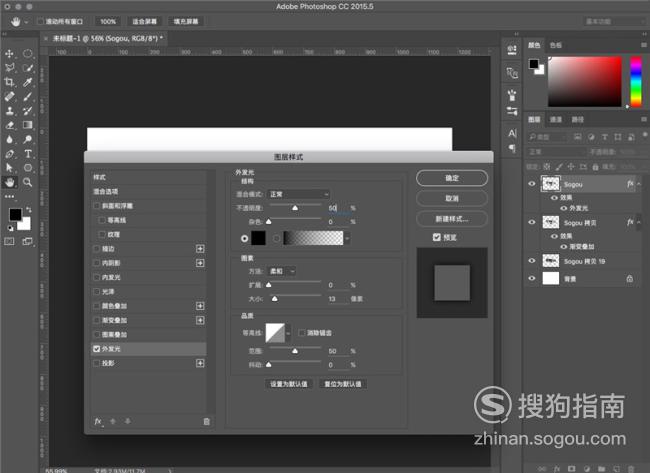Select the 未标题-1 document tab
This screenshot has height=473, width=650.
[x=107, y=39]
